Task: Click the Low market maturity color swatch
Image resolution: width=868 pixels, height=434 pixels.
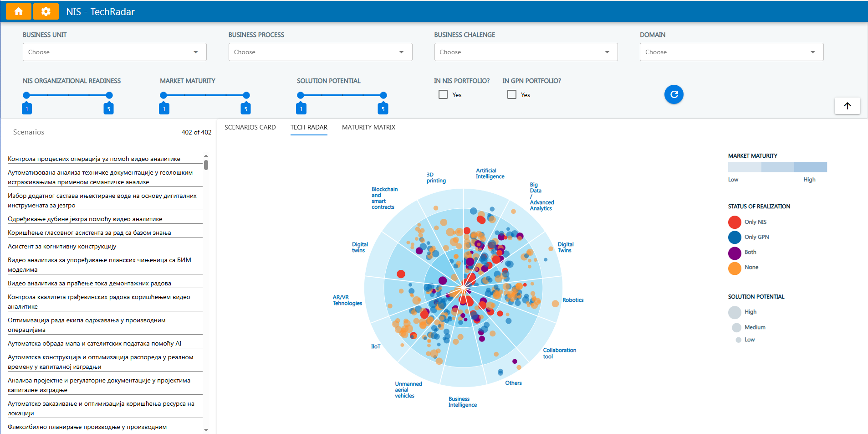Action: coord(745,167)
